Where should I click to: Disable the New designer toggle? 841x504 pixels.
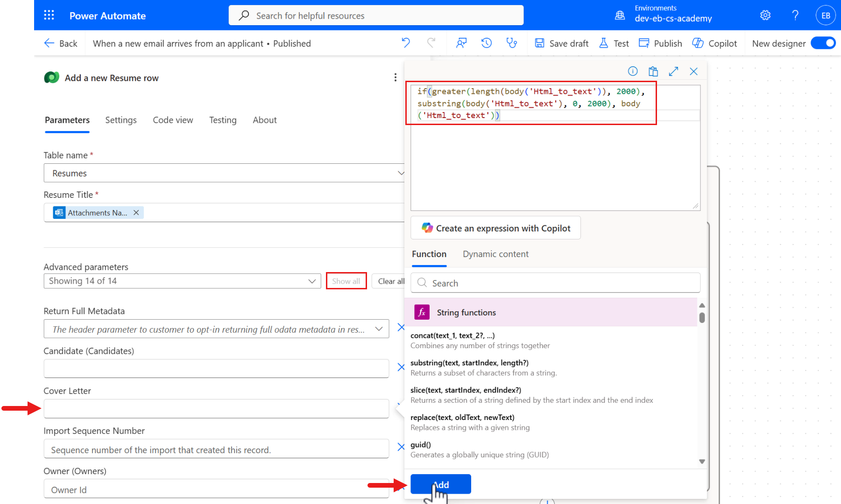tap(823, 43)
